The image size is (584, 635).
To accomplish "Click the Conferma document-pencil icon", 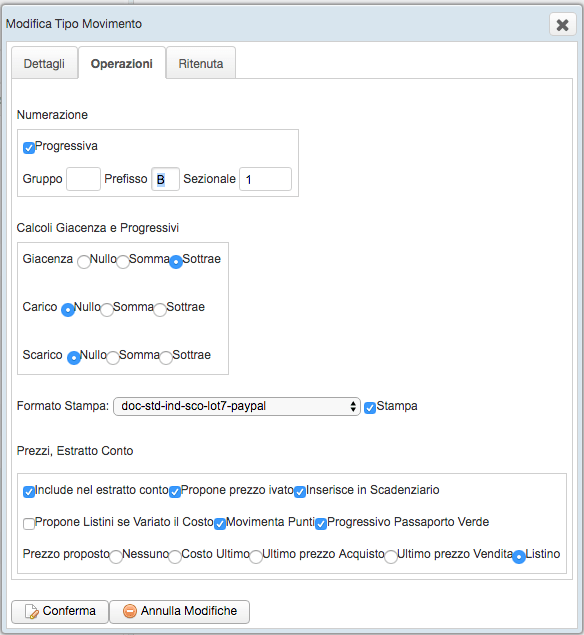I will (x=32, y=612).
